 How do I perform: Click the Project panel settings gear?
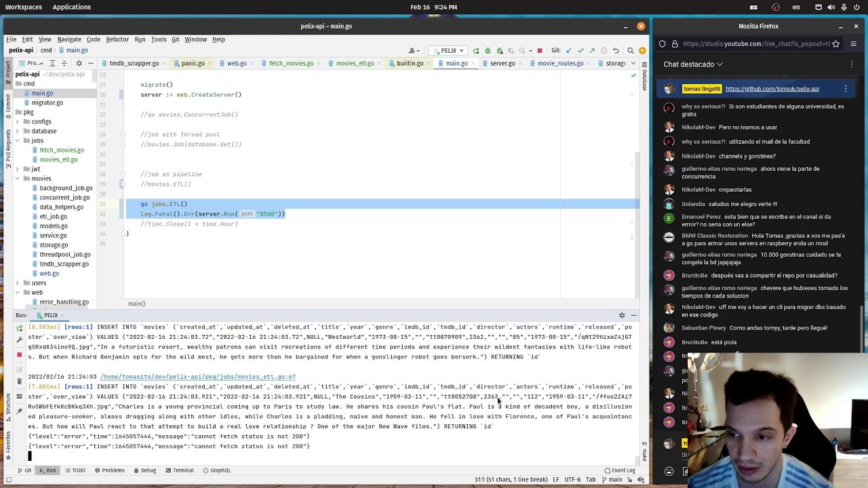click(79, 63)
